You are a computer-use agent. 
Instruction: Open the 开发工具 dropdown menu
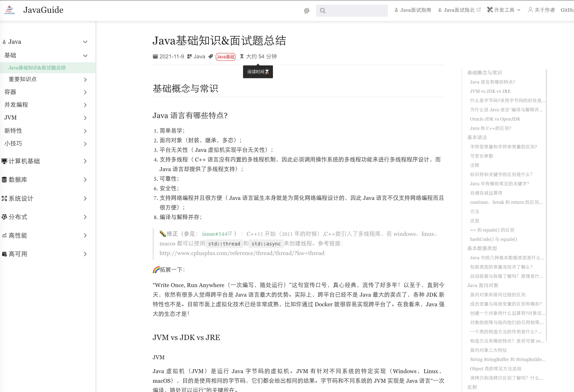504,10
